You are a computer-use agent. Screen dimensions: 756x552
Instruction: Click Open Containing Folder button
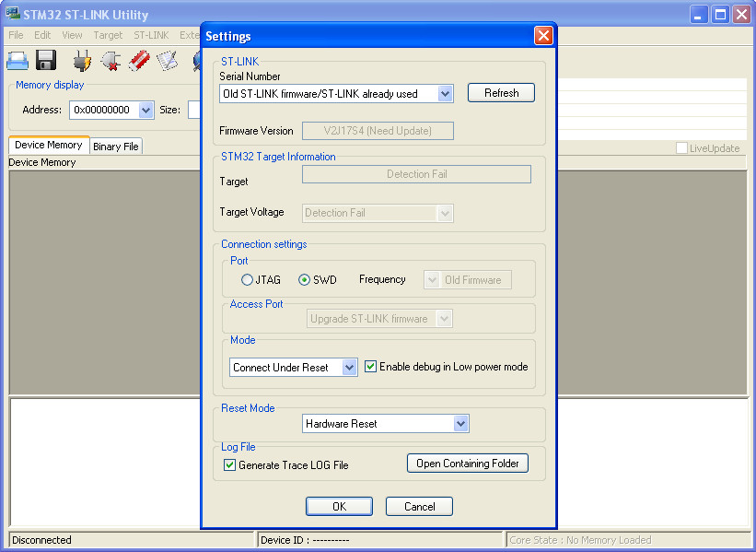coord(467,464)
